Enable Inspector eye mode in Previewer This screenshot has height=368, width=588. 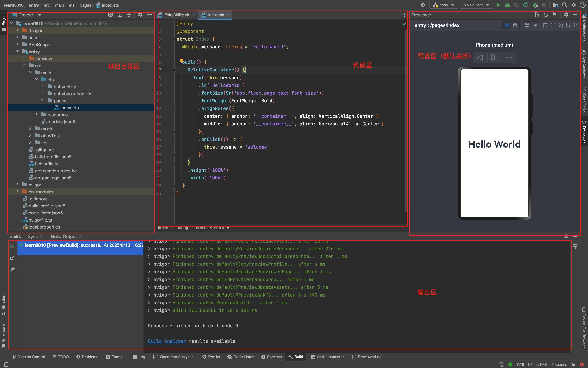click(x=507, y=25)
